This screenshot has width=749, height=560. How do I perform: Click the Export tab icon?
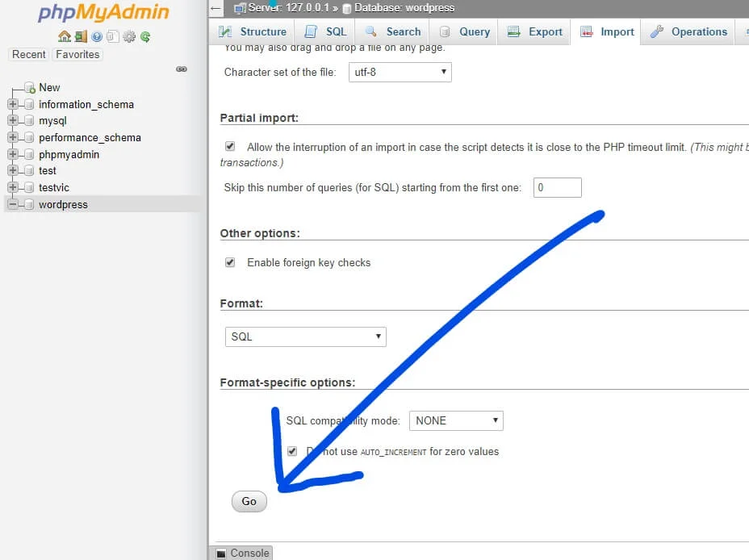(x=514, y=31)
